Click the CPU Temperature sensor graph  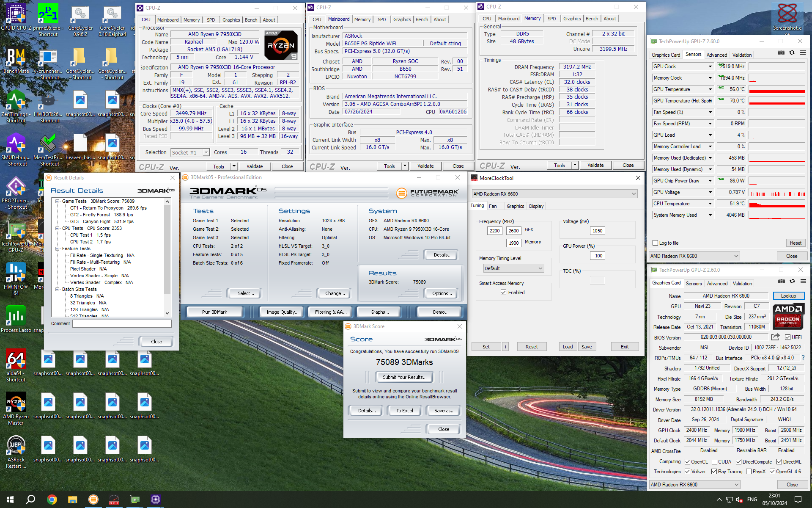(777, 204)
